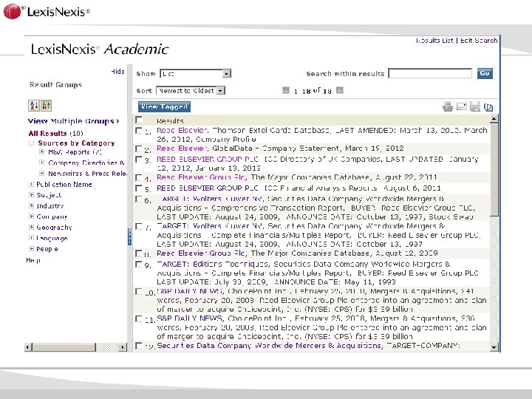Tick the select-all Results checkbox
Viewport: 532px width, 399px height.
point(138,120)
